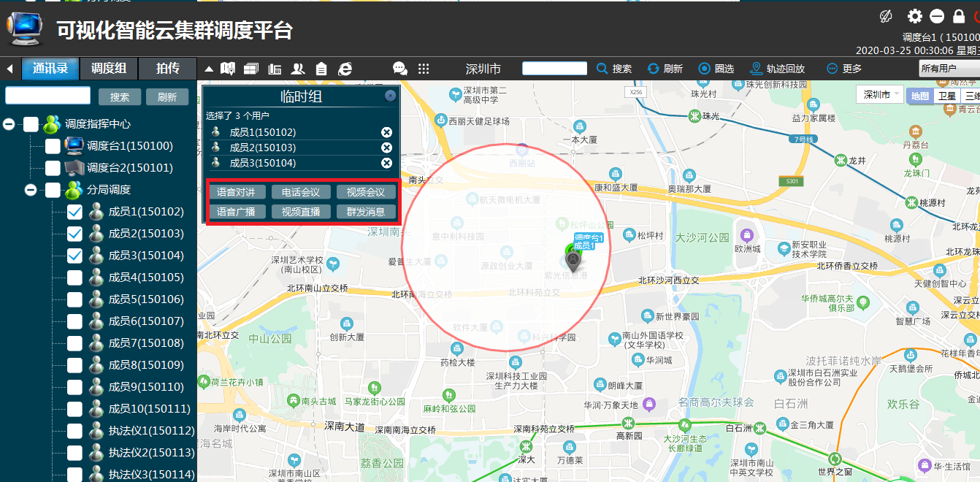
Task: Collapse the 分局调度 tree node
Action: tap(31, 190)
